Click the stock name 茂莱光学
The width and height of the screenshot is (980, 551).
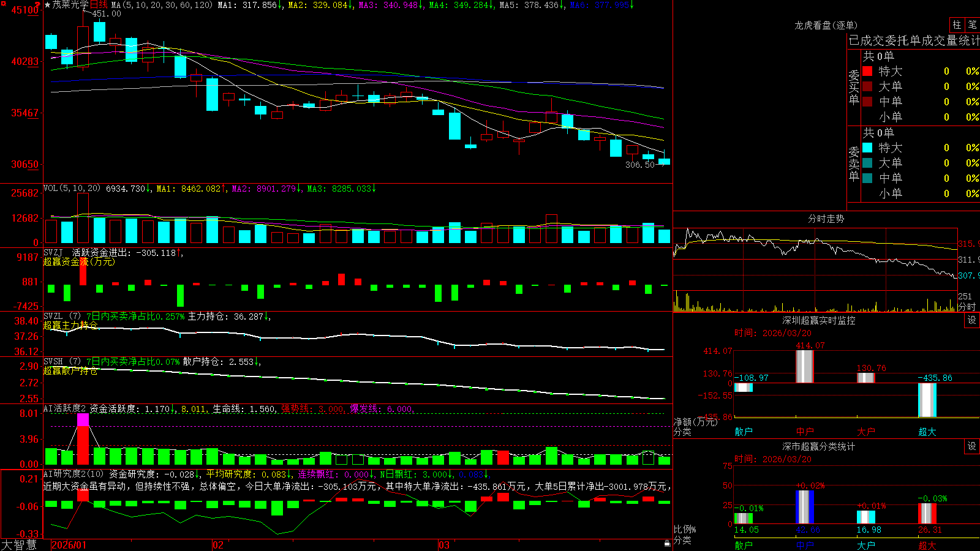[70, 5]
